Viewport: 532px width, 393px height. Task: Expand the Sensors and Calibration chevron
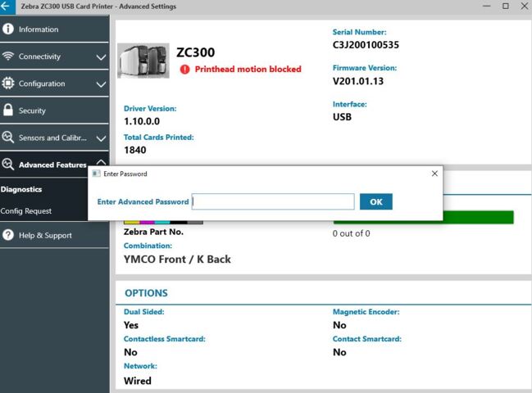pos(101,138)
